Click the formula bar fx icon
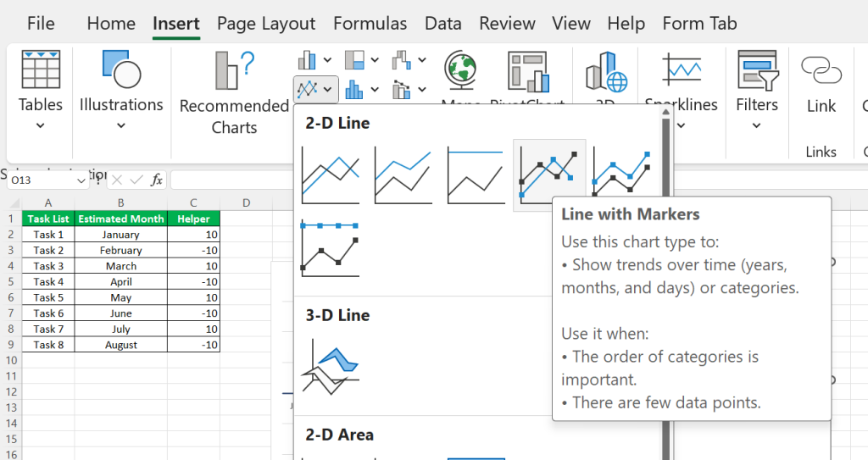 click(x=157, y=180)
